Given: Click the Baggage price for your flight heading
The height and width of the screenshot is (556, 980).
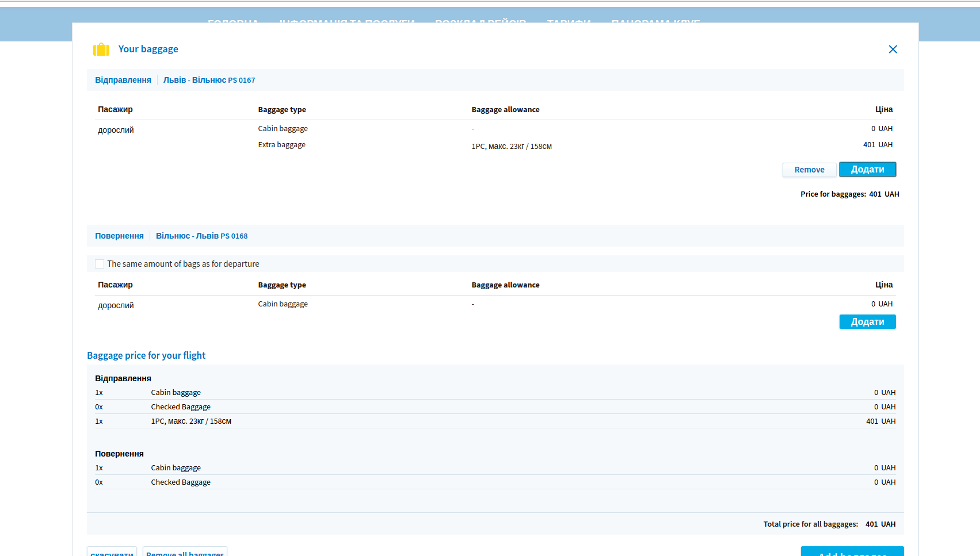Looking at the screenshot, I should (x=146, y=355).
